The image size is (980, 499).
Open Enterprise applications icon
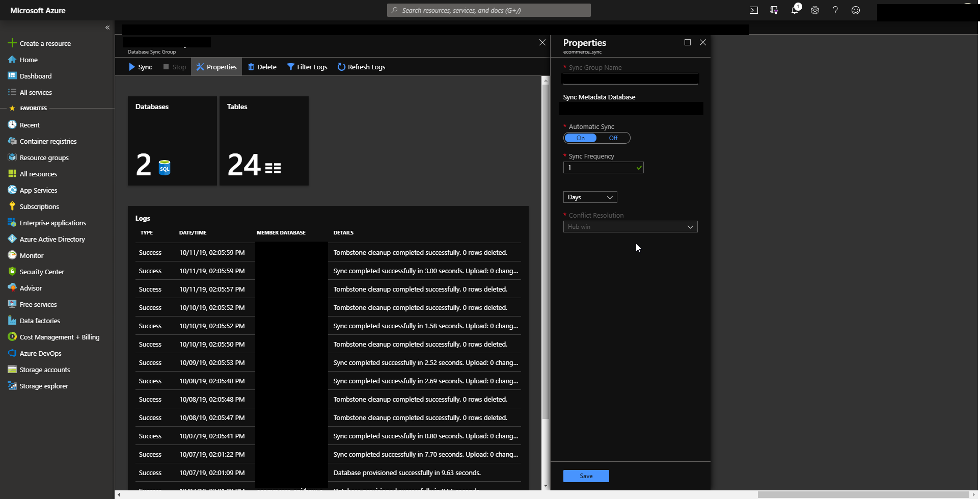tap(12, 223)
